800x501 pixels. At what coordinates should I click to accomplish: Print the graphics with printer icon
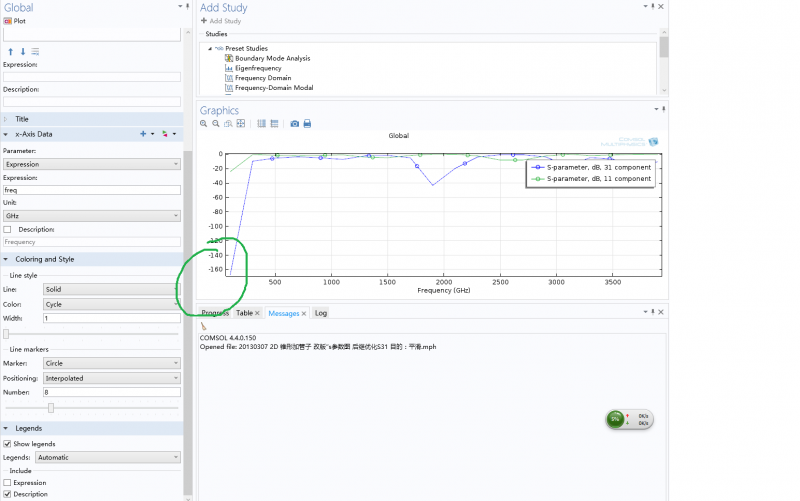coord(307,123)
